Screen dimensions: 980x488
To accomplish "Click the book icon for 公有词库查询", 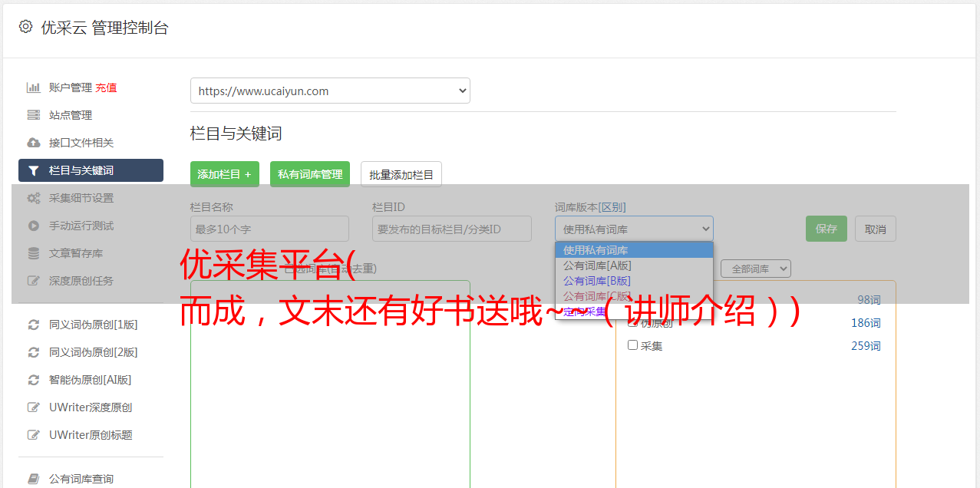I will tap(33, 479).
